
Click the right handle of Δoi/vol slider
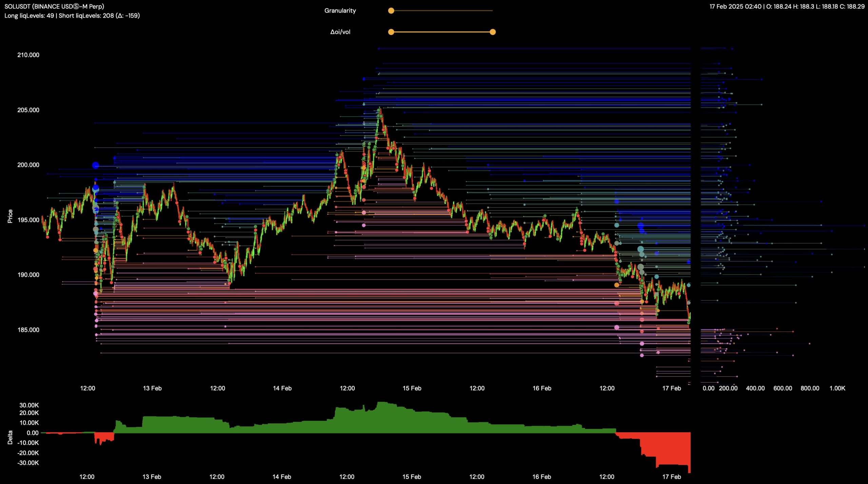(493, 32)
